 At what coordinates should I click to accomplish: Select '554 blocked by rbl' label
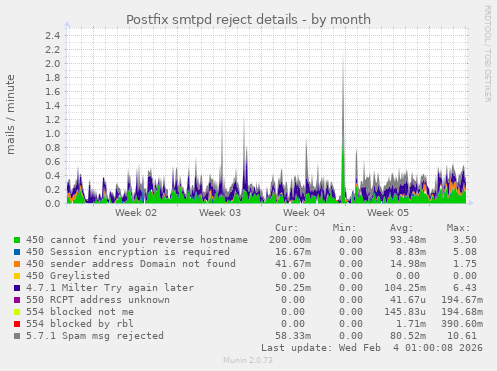(80, 324)
